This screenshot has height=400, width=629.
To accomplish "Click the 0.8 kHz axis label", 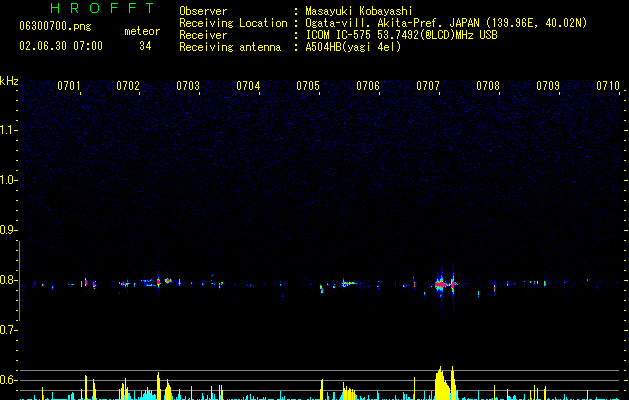I will click(8, 280).
